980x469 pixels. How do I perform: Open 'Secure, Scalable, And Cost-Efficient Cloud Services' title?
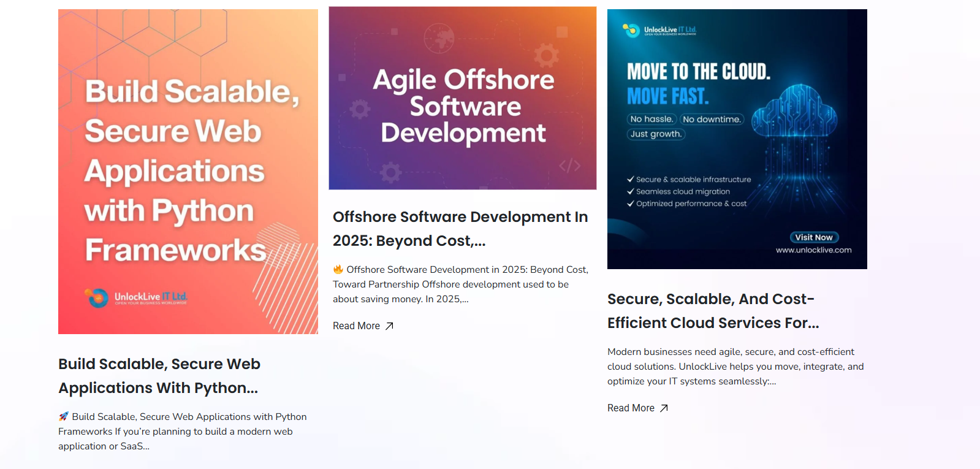tap(713, 311)
